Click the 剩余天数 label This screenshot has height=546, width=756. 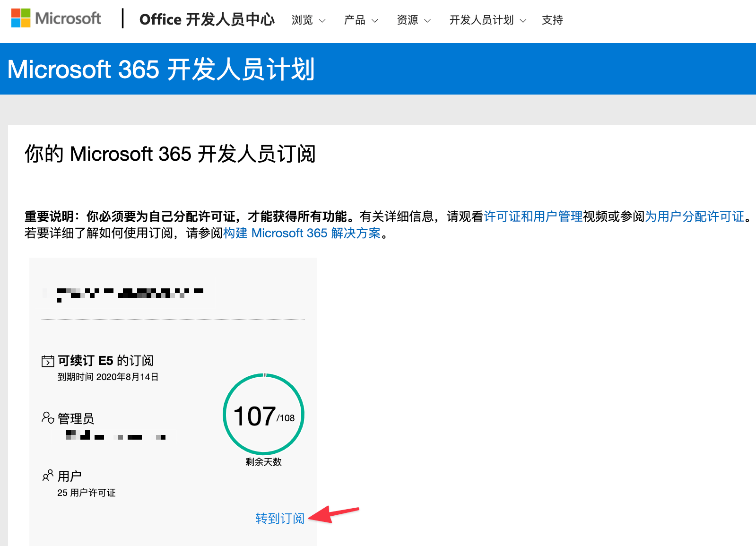point(263,462)
